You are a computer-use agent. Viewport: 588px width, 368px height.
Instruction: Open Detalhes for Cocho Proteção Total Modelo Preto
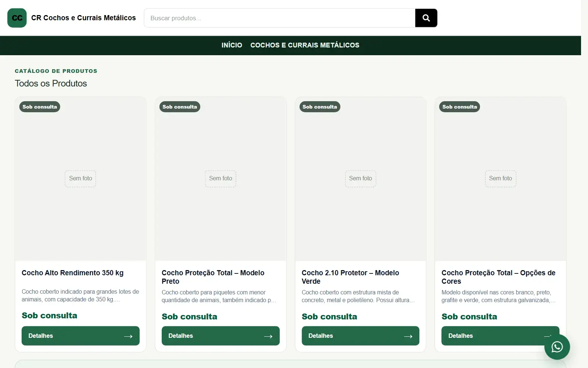(x=220, y=336)
